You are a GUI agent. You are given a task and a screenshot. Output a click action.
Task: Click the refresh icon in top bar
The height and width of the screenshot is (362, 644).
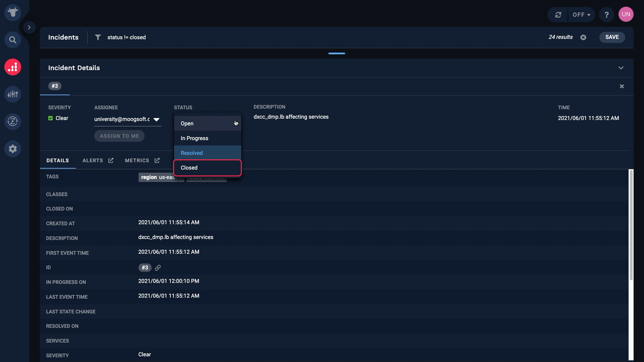click(x=558, y=15)
